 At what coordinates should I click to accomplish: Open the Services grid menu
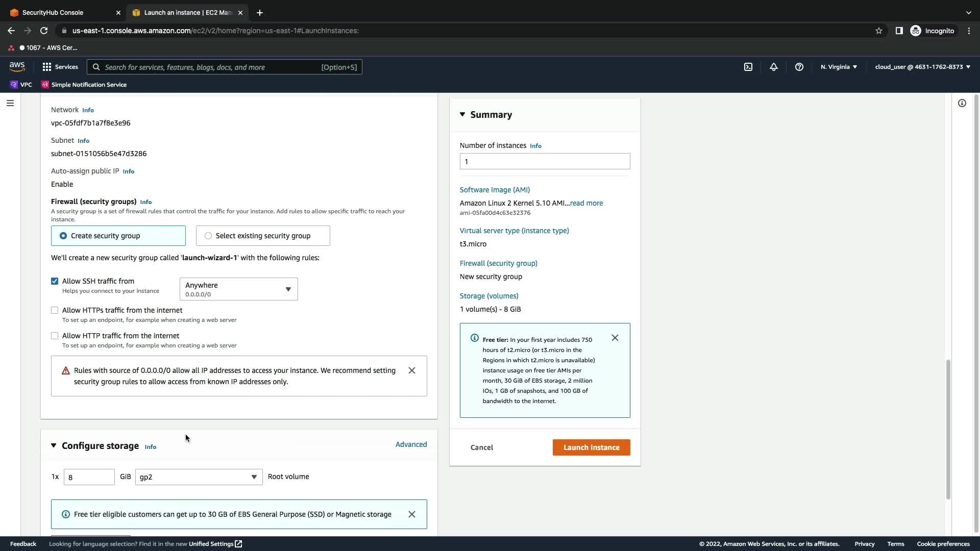point(60,67)
